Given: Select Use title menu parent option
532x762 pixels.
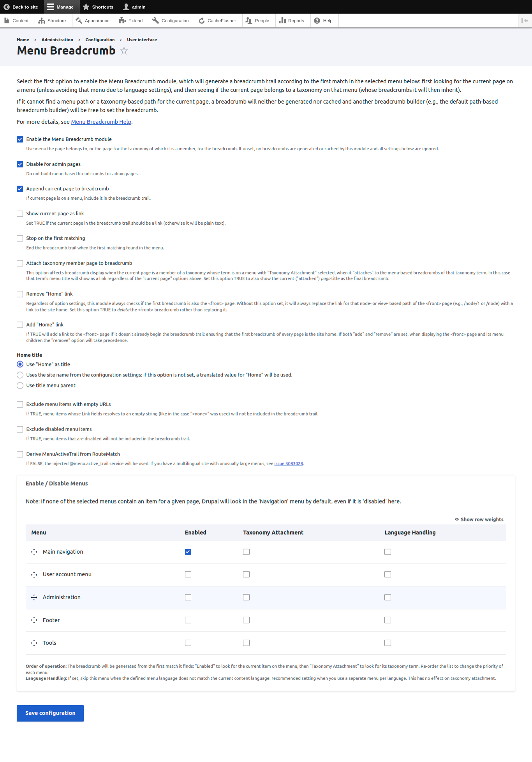Looking at the screenshot, I should 20,385.
